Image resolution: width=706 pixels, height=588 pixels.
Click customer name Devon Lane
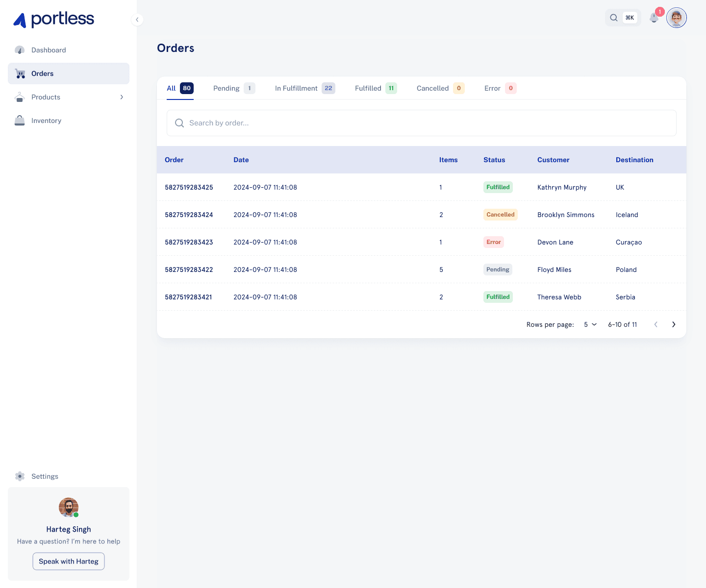pos(555,242)
